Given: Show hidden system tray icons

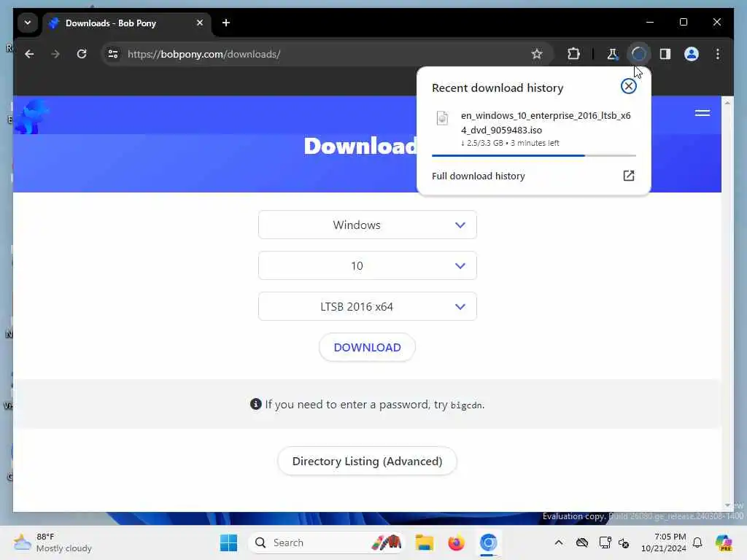Looking at the screenshot, I should [x=559, y=542].
